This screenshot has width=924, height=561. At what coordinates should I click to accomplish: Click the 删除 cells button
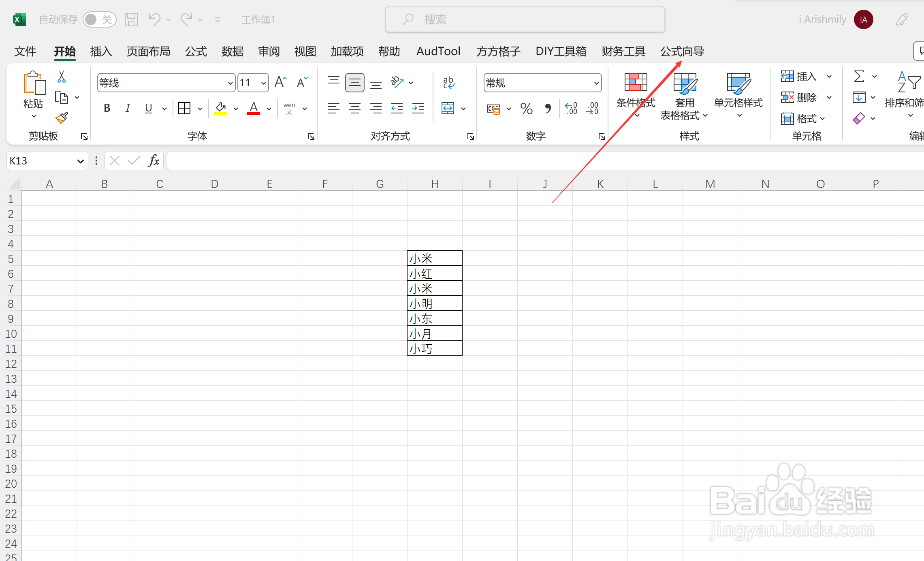[799, 97]
